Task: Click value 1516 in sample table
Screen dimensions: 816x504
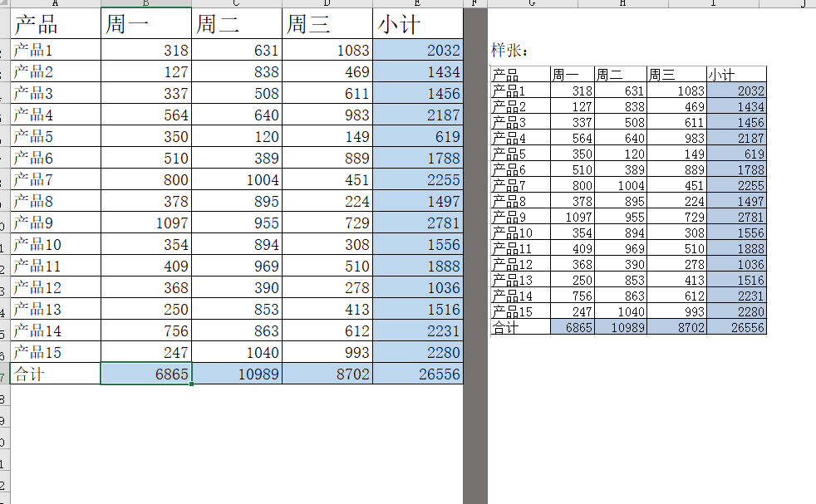Action: (x=736, y=280)
